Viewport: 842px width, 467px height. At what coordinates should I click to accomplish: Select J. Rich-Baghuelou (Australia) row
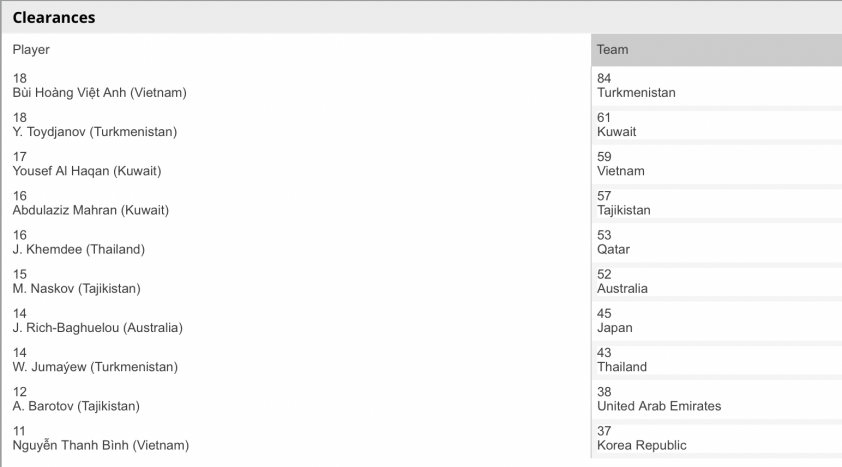(x=296, y=321)
